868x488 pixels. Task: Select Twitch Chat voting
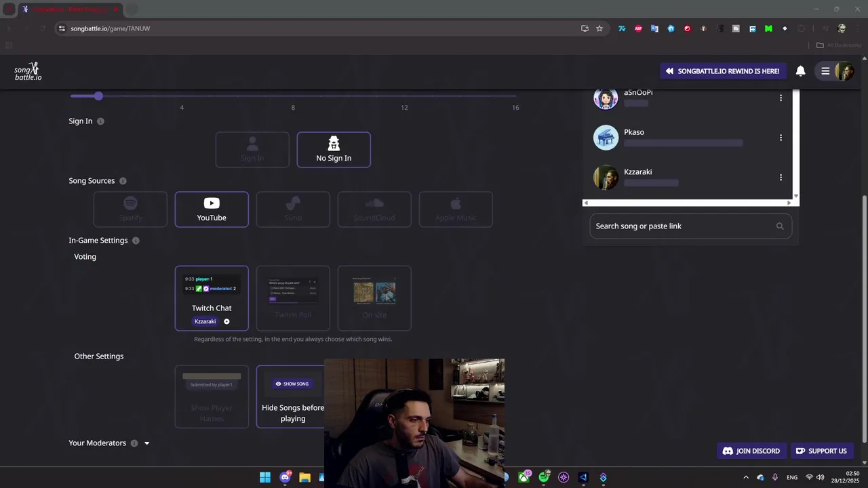[x=212, y=298]
